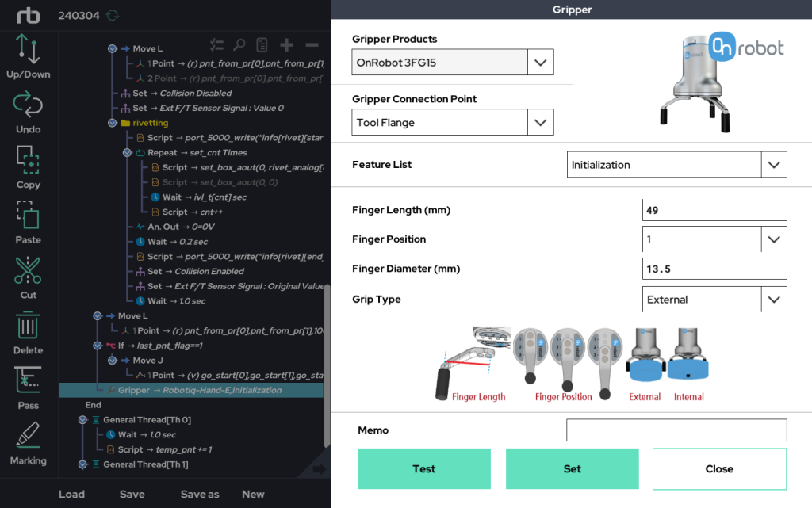Click the Internal grip illustration
812x508 pixels.
[x=688, y=354]
